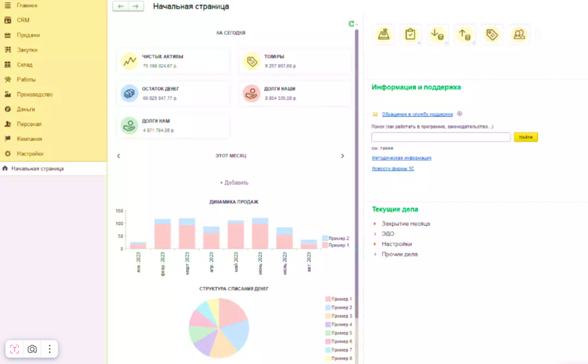Click the money outgoing arrow-up icon
Screen dimensions: 588x364
point(464,34)
